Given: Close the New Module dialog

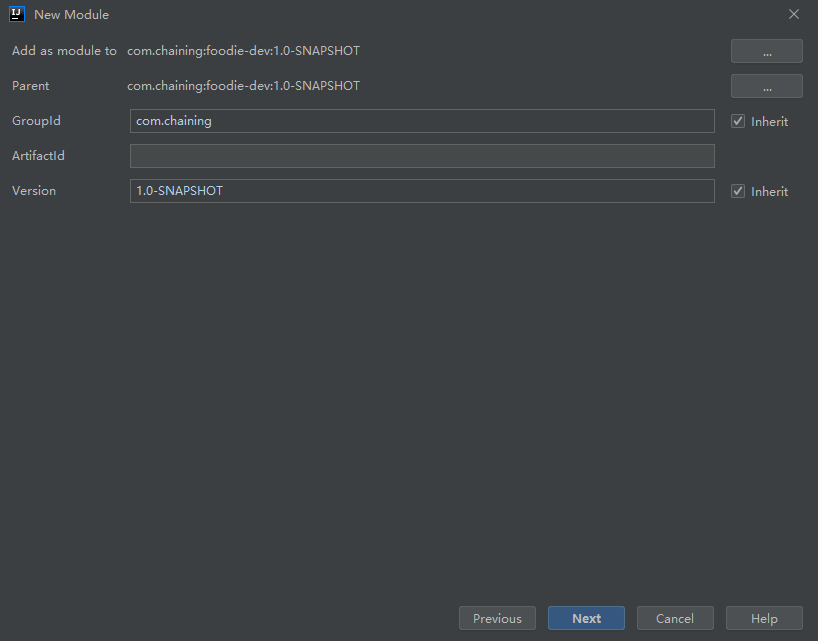Looking at the screenshot, I should coord(794,14).
